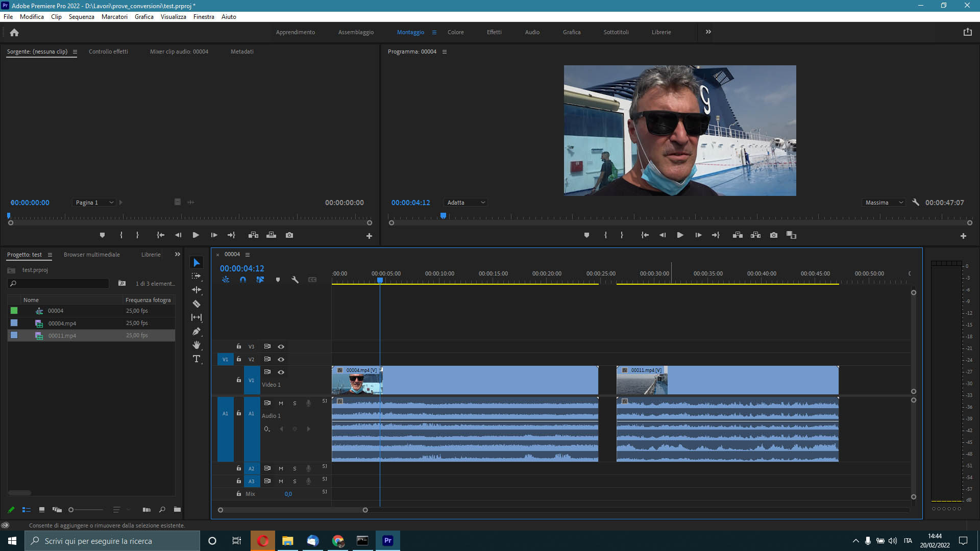Mute track A2
Image resolution: width=980 pixels, height=551 pixels.
tap(281, 468)
